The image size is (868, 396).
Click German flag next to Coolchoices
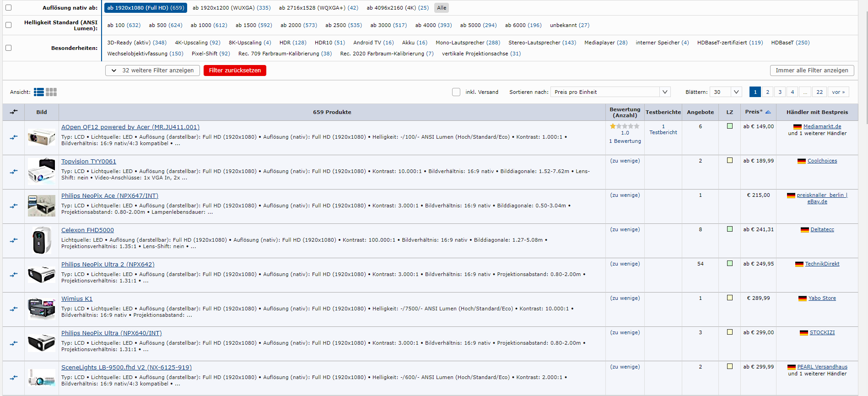[x=802, y=161]
